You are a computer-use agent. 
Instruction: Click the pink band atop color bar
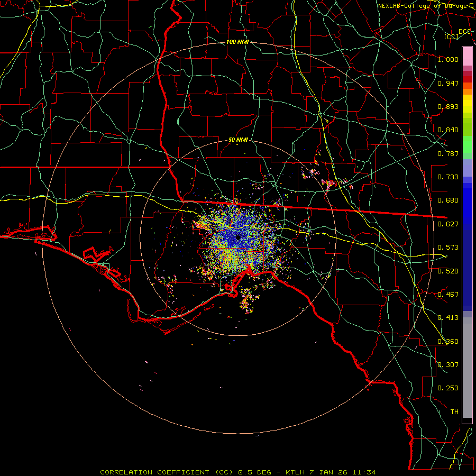tap(467, 57)
